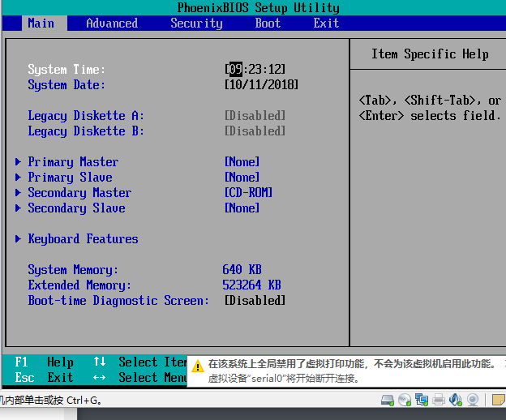The height and width of the screenshot is (420, 506).
Task: Click the F1 Help key hint
Action: 45,362
